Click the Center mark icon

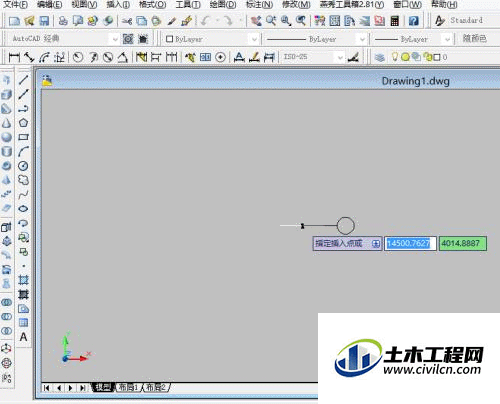click(x=220, y=57)
